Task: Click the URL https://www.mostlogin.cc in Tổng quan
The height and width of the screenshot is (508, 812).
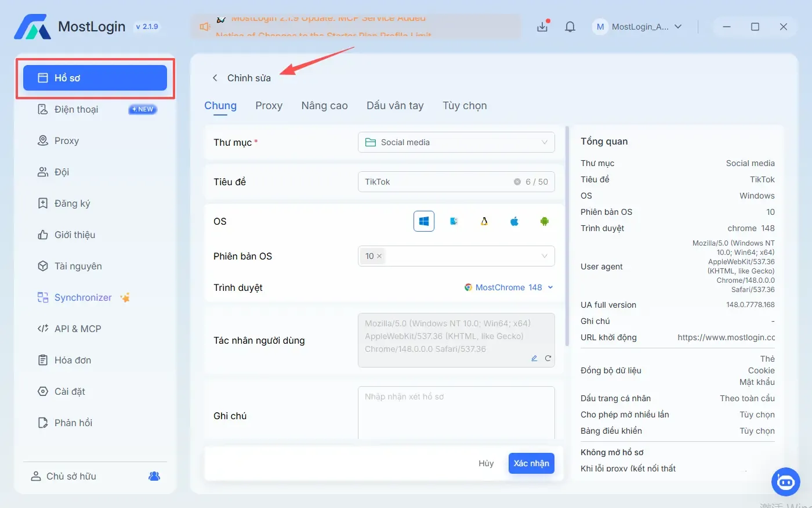Action: pyautogui.click(x=726, y=337)
